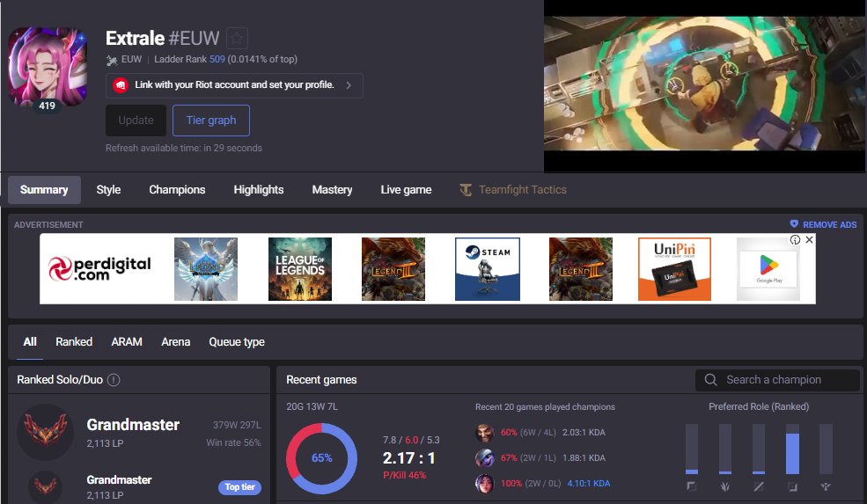Click the Search a champion field

pyautogui.click(x=777, y=380)
